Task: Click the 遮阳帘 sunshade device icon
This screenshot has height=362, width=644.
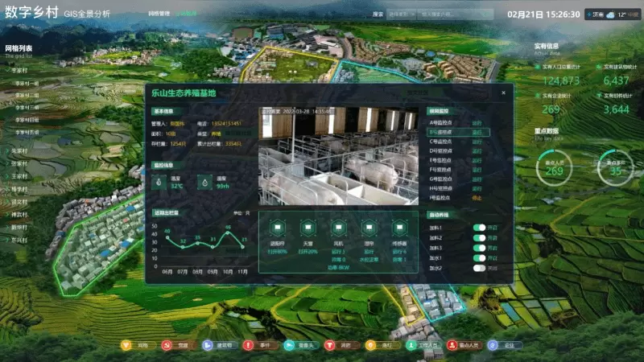Action: 278,228
